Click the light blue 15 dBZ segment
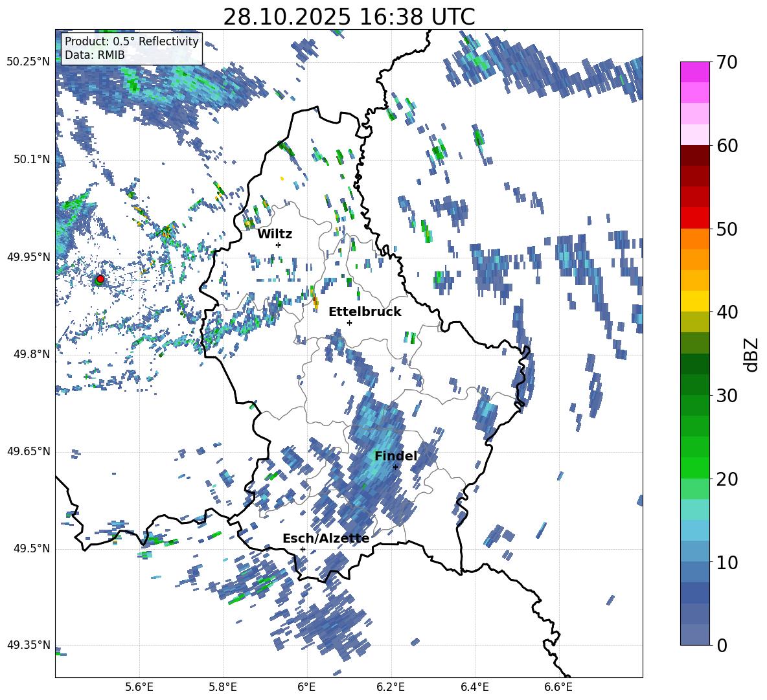The height and width of the screenshot is (700, 767). [695, 530]
